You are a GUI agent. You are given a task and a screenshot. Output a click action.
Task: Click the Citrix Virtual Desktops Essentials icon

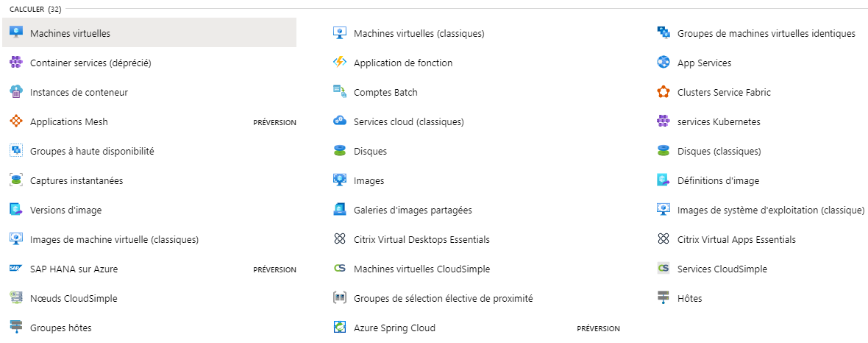click(x=339, y=239)
